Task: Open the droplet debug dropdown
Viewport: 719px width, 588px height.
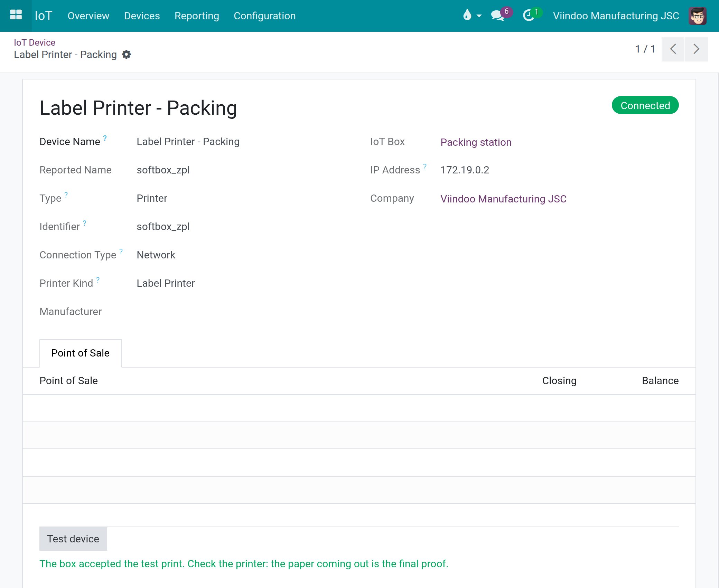Action: point(472,16)
